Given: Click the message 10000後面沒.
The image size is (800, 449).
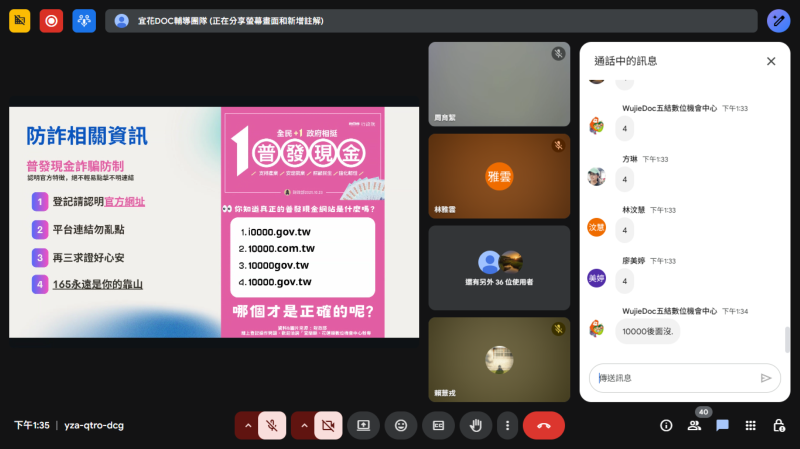Looking at the screenshot, I should (x=647, y=331).
